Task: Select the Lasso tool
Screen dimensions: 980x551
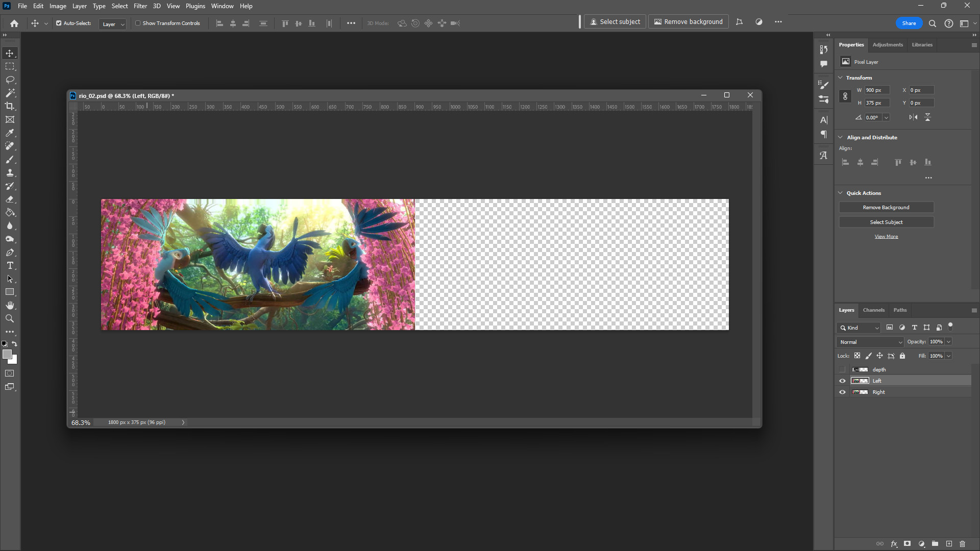Action: coord(10,80)
